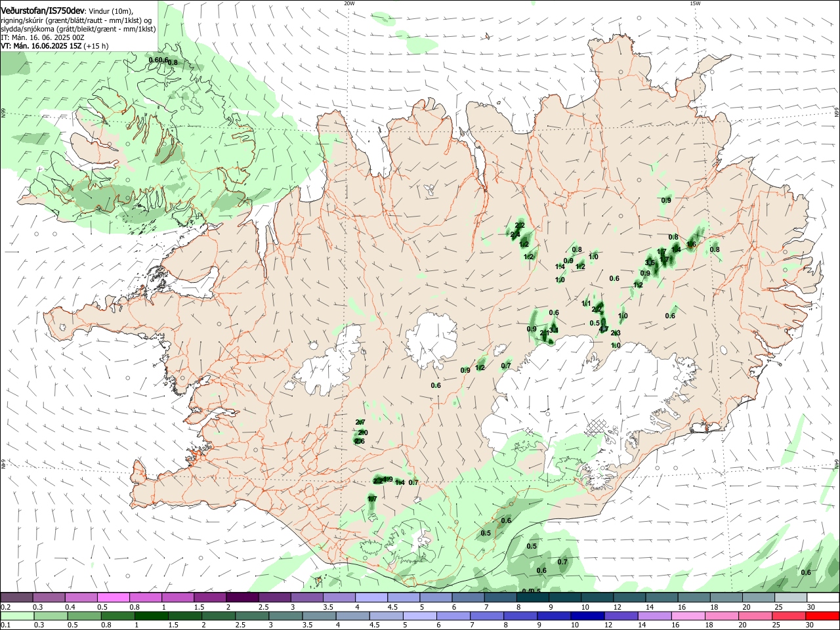The width and height of the screenshot is (840, 630).
Task: Click the '3.1' precipitation value on the map
Action: coord(554,330)
